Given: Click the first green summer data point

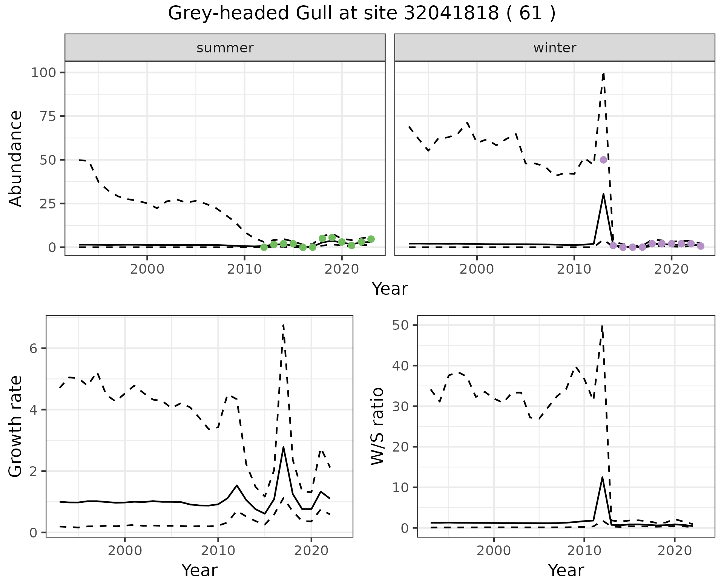Looking at the screenshot, I should click(x=264, y=247).
